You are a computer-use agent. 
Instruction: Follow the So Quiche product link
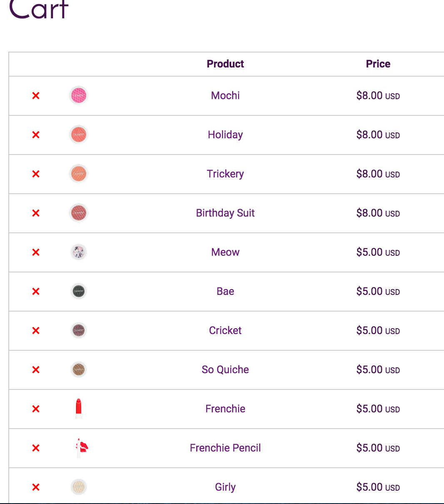tap(225, 369)
